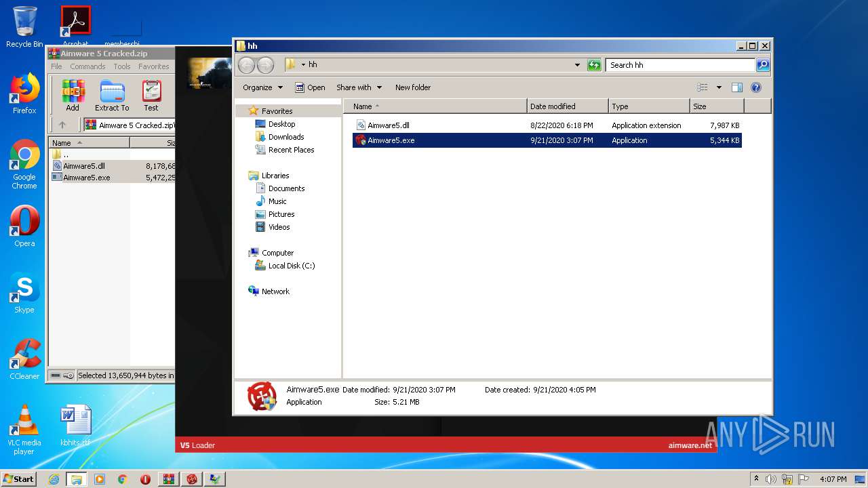Open the Recycle Bin desktop icon
This screenshot has width=868, height=488.
click(x=24, y=27)
